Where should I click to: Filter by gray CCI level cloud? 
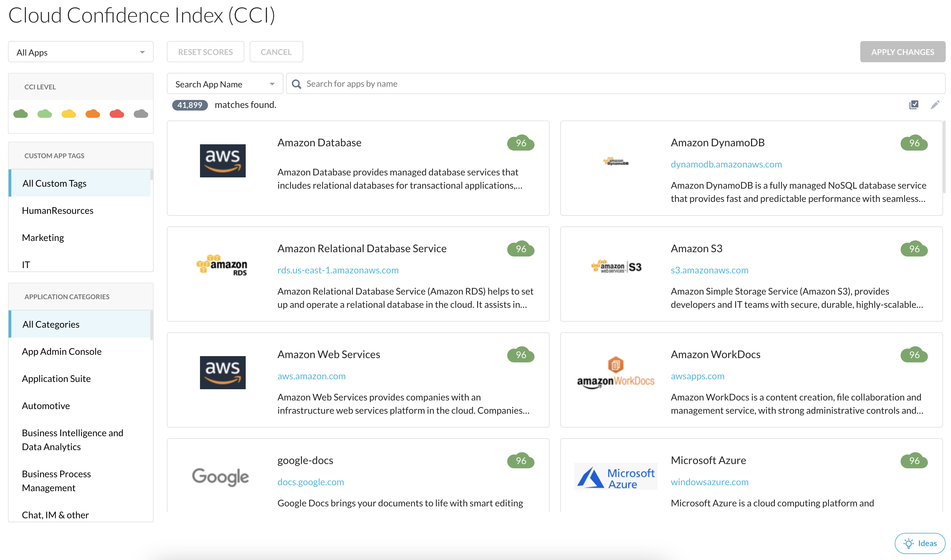(141, 114)
